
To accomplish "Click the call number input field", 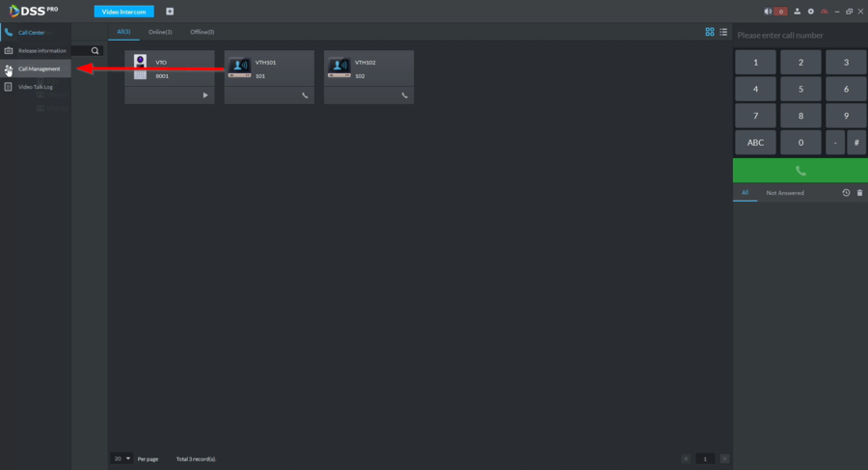I will (800, 36).
